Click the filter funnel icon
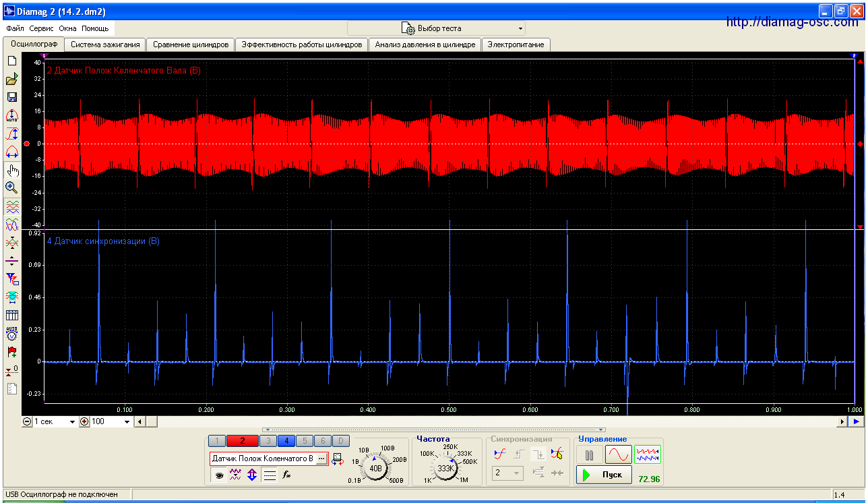Viewport: 868px width, 503px height. click(x=11, y=278)
